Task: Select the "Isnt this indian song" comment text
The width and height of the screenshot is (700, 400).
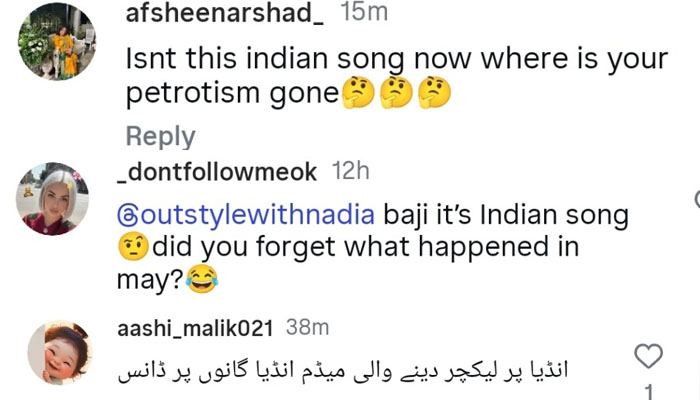Action: click(395, 59)
